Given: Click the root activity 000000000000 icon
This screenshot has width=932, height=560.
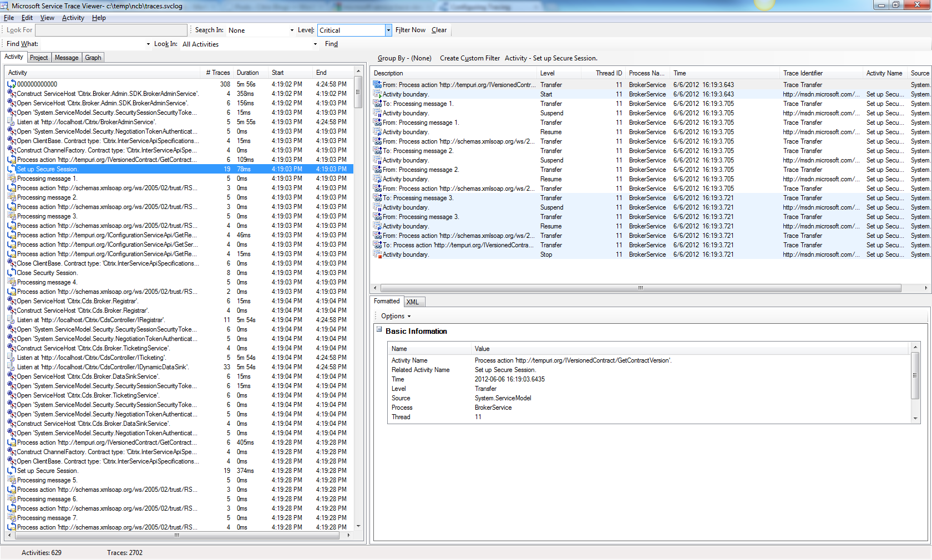Looking at the screenshot, I should pos(11,84).
